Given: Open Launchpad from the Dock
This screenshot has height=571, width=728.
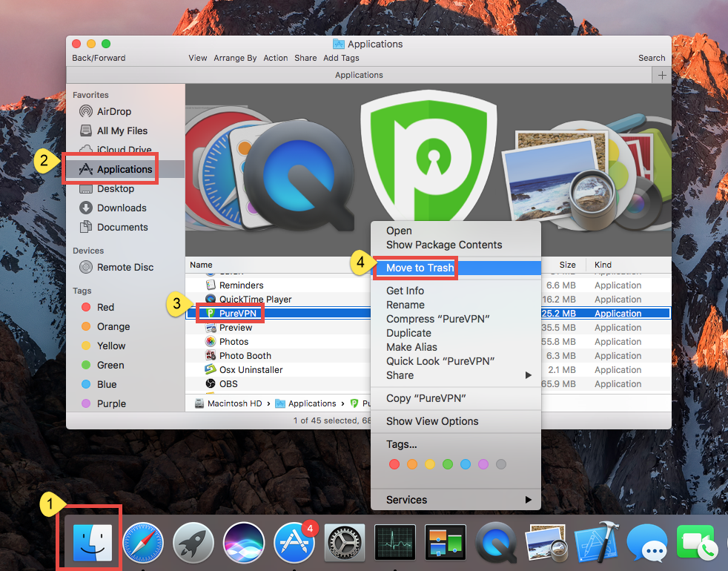Looking at the screenshot, I should coord(193,542).
